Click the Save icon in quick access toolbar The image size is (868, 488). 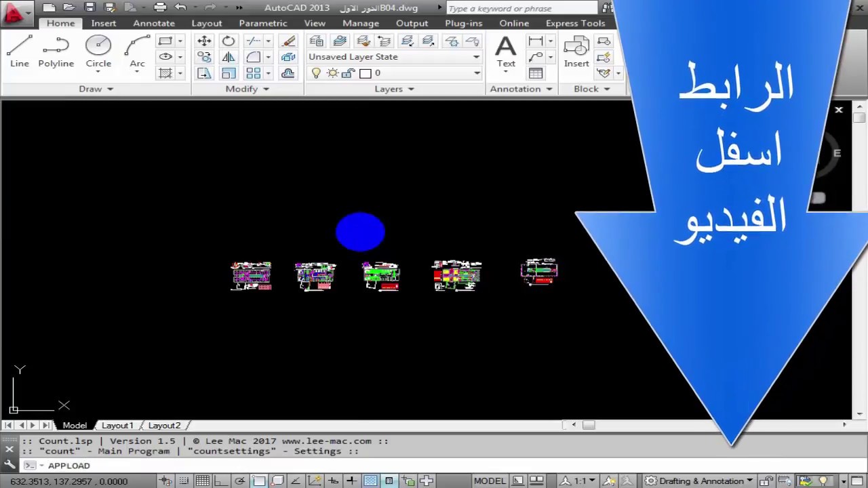[90, 7]
